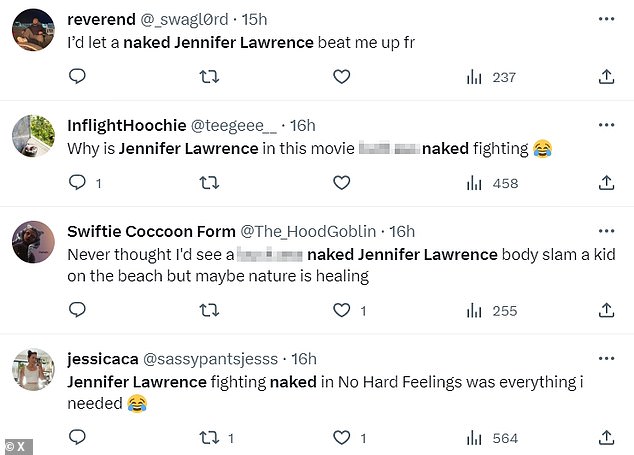Like InflightHoochie's tweet
Image resolution: width=634 pixels, height=455 pixels.
pos(342,183)
